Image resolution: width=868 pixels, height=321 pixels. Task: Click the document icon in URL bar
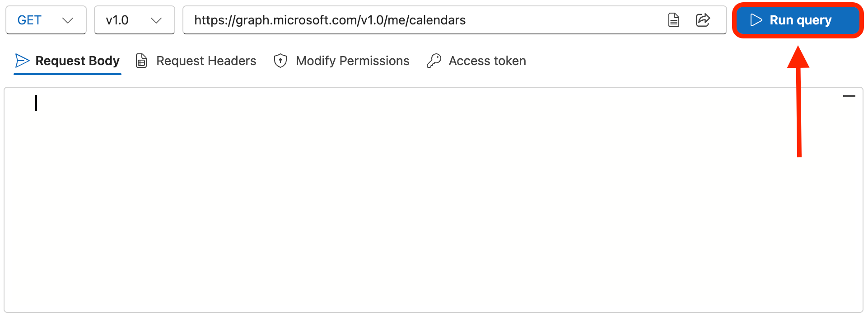(x=673, y=20)
